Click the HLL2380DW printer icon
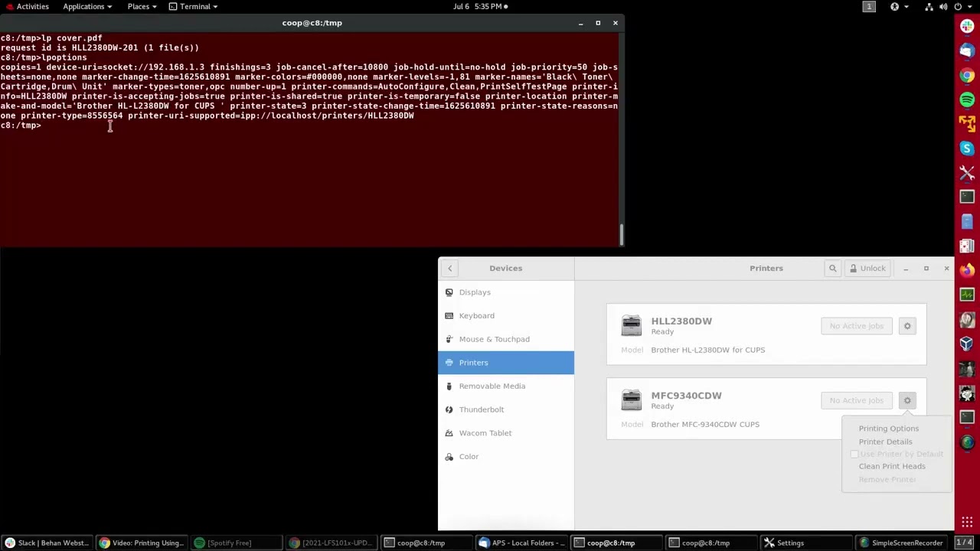The image size is (980, 551). point(631,325)
